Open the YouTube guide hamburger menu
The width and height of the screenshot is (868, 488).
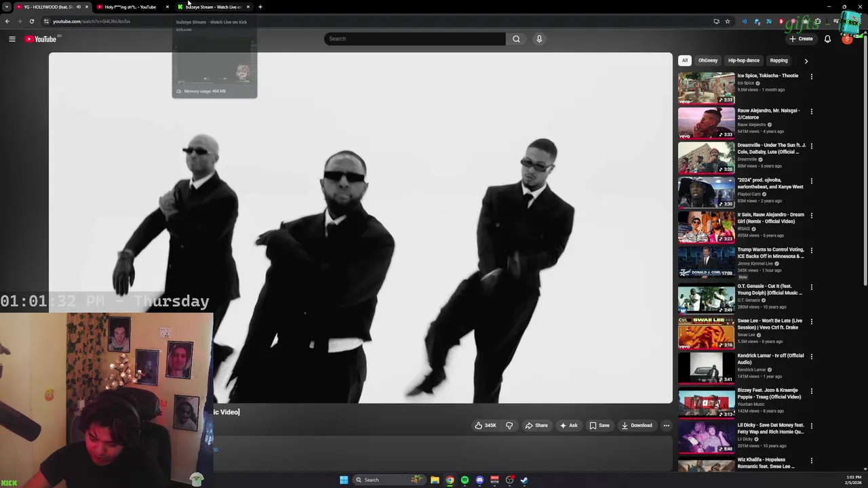(12, 39)
